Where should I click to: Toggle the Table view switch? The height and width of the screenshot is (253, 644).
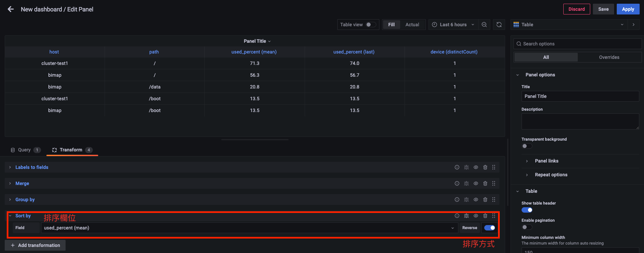click(371, 25)
